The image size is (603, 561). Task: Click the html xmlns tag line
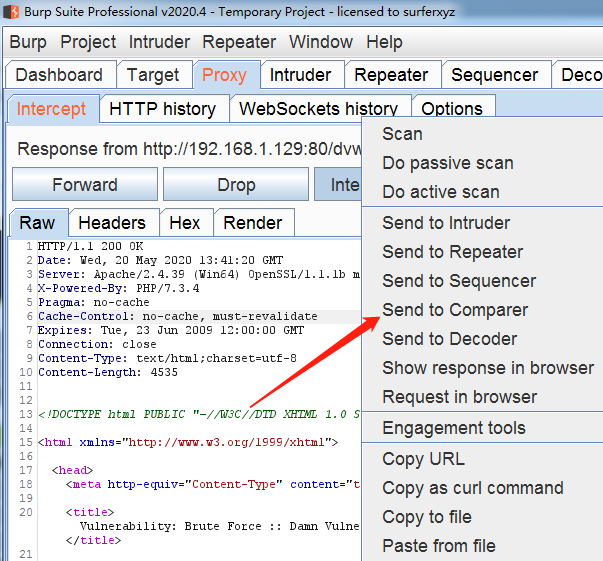tap(188, 442)
